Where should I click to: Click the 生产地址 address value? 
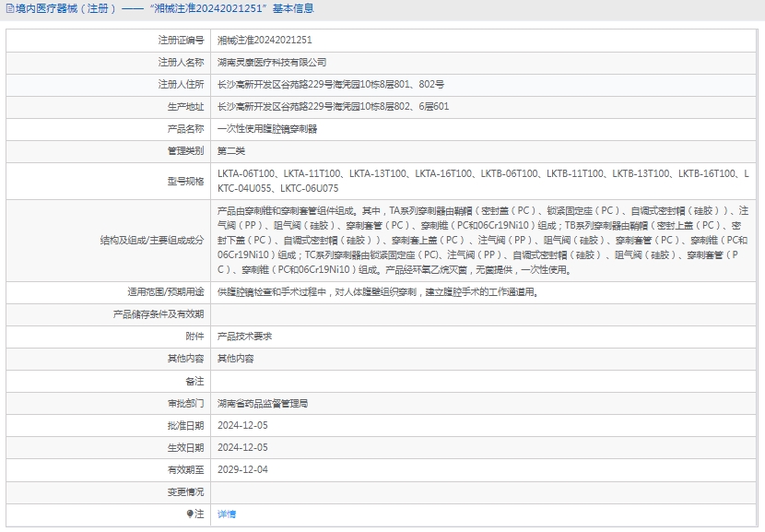click(332, 107)
